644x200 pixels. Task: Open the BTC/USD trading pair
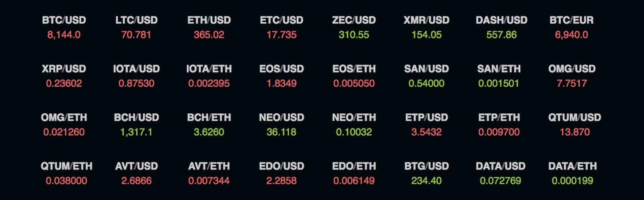pyautogui.click(x=64, y=20)
